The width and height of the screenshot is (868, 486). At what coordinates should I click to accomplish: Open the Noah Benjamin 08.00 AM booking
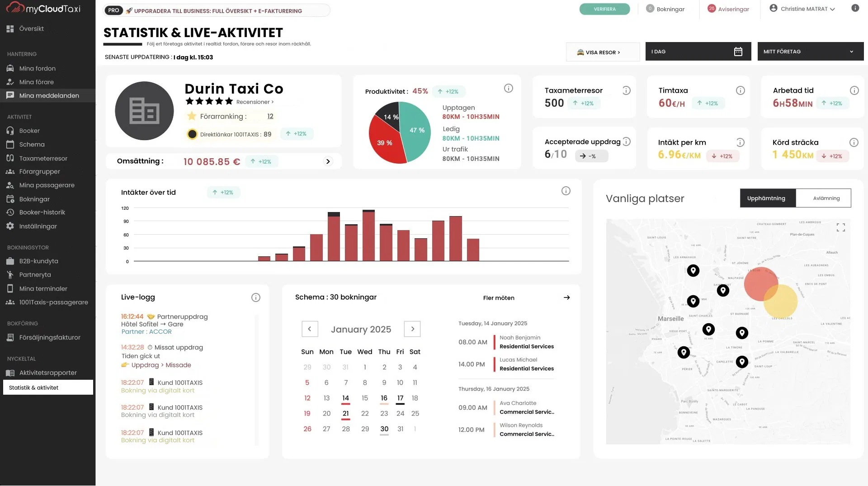pyautogui.click(x=506, y=342)
